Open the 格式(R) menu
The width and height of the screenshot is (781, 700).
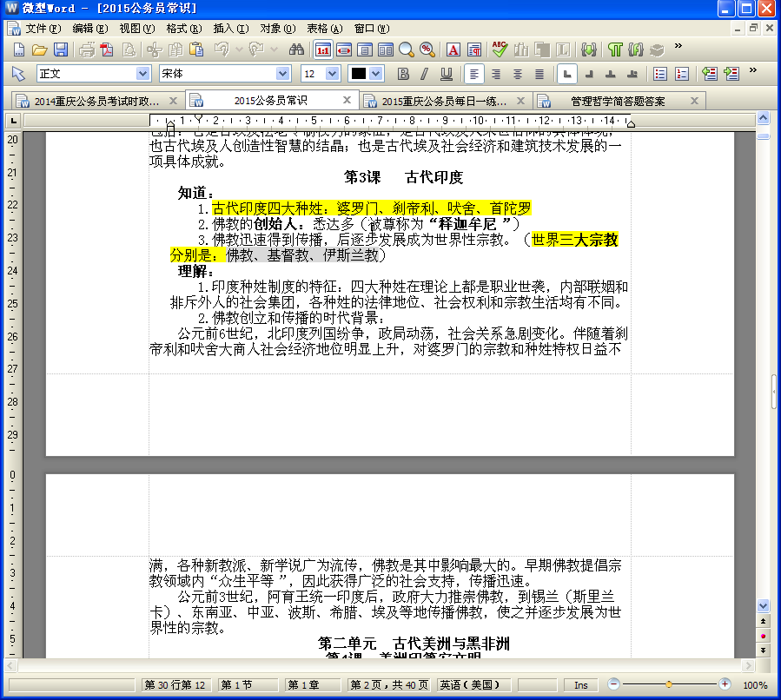[184, 29]
